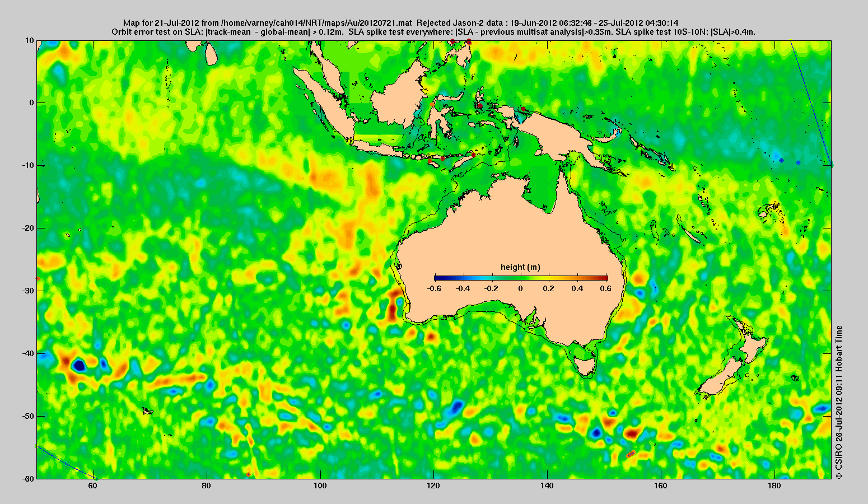Click the 'Orbit error test on SLA' subtitle line
The image size is (868, 504).
[434, 32]
